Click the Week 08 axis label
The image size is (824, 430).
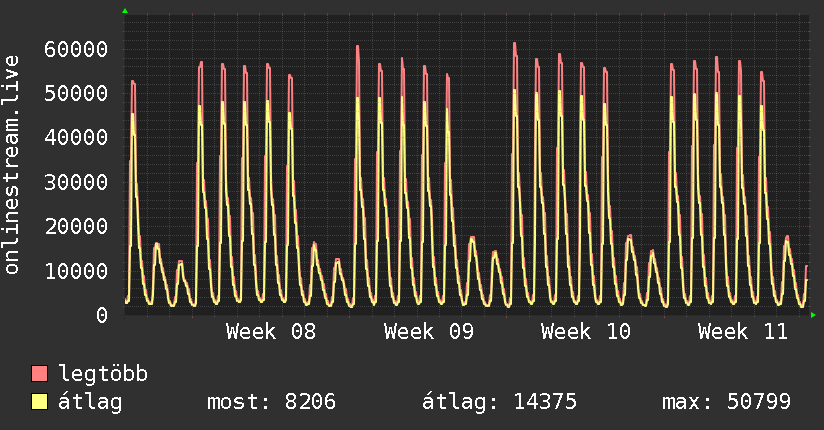[x=271, y=332]
